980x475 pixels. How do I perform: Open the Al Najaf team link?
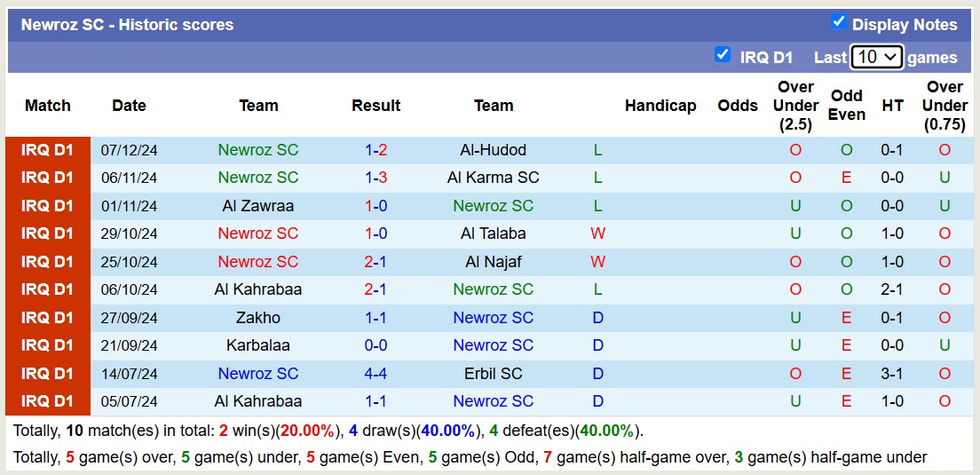coord(493,262)
